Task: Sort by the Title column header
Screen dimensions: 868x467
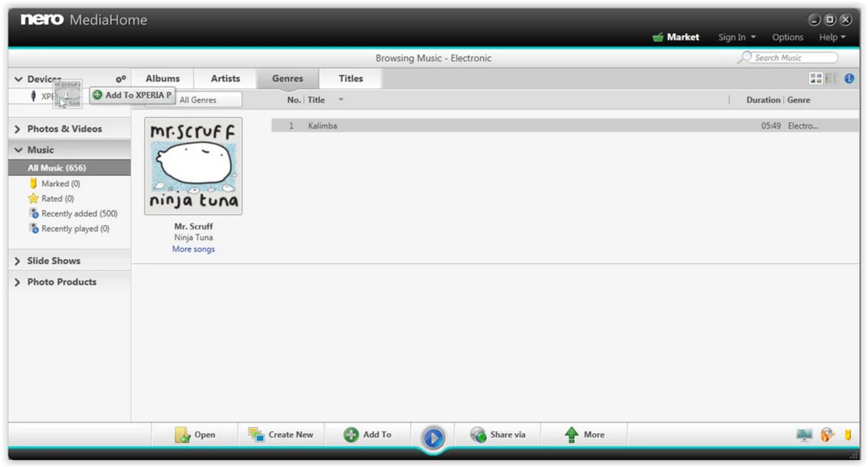Action: (316, 100)
